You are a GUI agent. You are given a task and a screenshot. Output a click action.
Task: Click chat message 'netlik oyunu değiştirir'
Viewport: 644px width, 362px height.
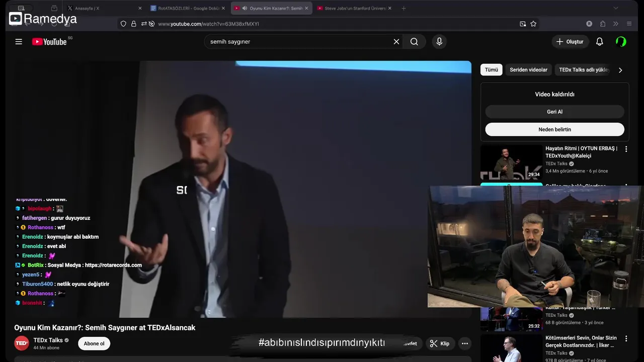click(x=83, y=284)
